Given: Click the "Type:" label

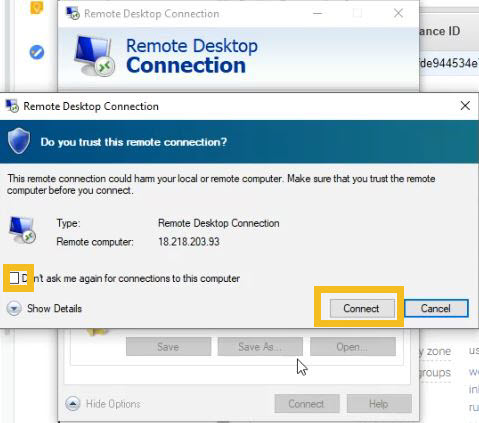Looking at the screenshot, I should [68, 223].
